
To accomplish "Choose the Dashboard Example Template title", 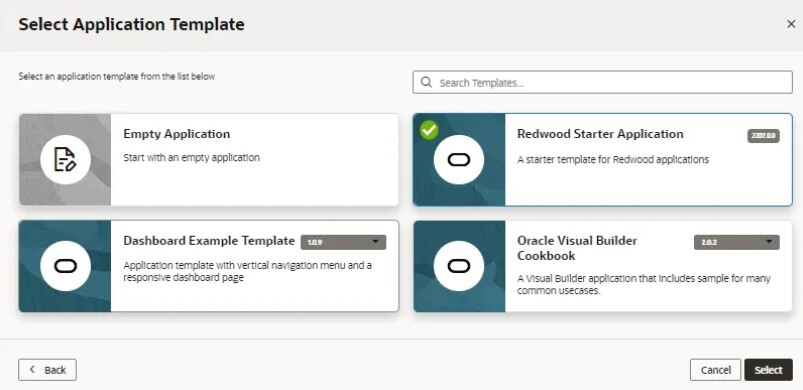I will pos(209,241).
